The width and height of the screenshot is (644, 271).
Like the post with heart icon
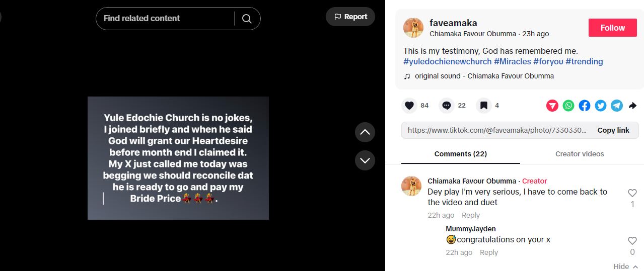[409, 106]
